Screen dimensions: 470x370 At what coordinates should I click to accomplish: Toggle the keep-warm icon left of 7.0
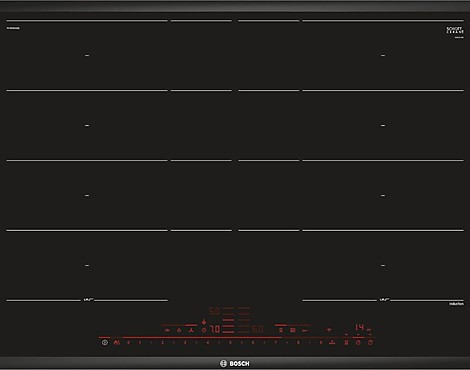pos(204,330)
